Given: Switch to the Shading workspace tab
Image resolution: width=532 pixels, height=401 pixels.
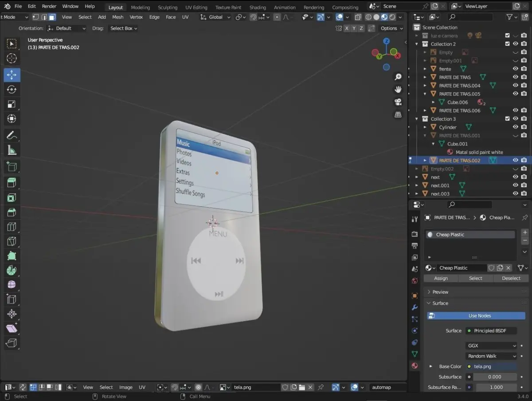Looking at the screenshot, I should (x=258, y=7).
